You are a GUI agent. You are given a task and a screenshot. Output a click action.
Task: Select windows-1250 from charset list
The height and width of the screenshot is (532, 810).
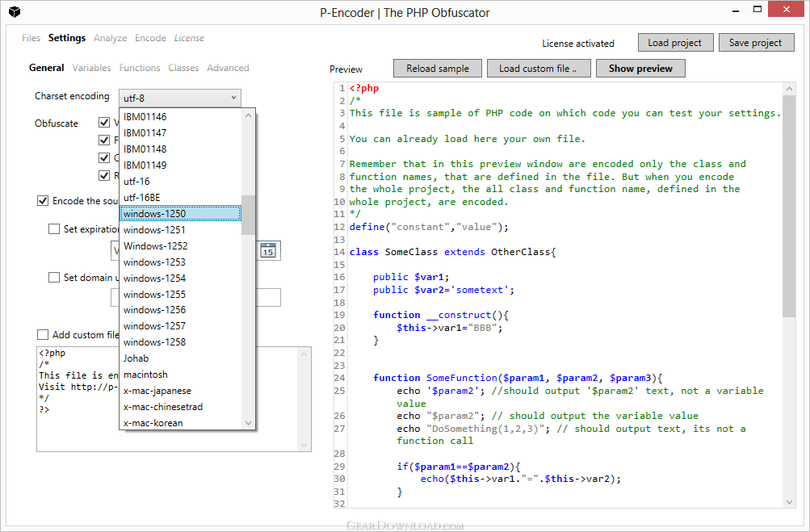[x=180, y=213]
